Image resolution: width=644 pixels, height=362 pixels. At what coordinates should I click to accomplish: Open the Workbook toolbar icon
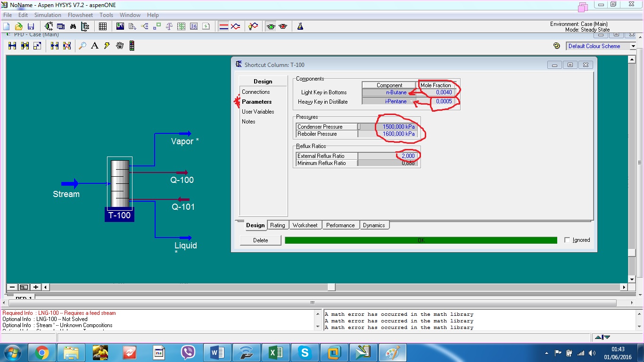tap(61, 26)
